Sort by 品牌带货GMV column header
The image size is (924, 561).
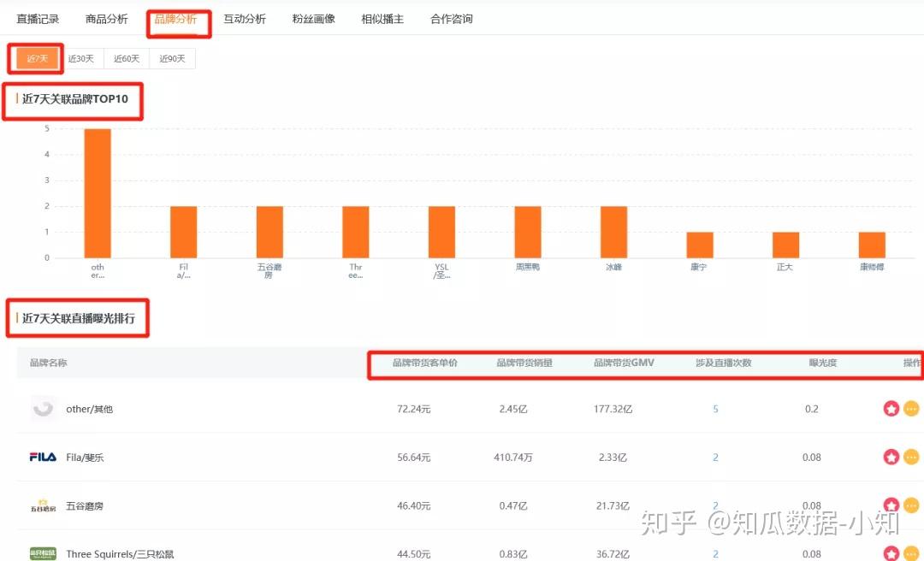(624, 363)
